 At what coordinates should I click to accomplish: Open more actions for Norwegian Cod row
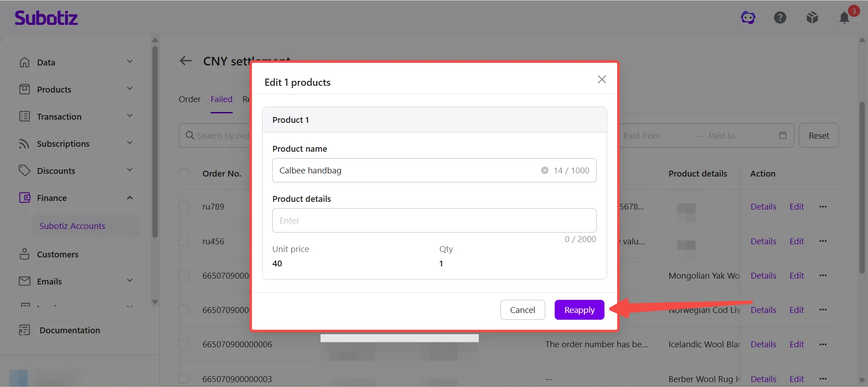coord(823,310)
